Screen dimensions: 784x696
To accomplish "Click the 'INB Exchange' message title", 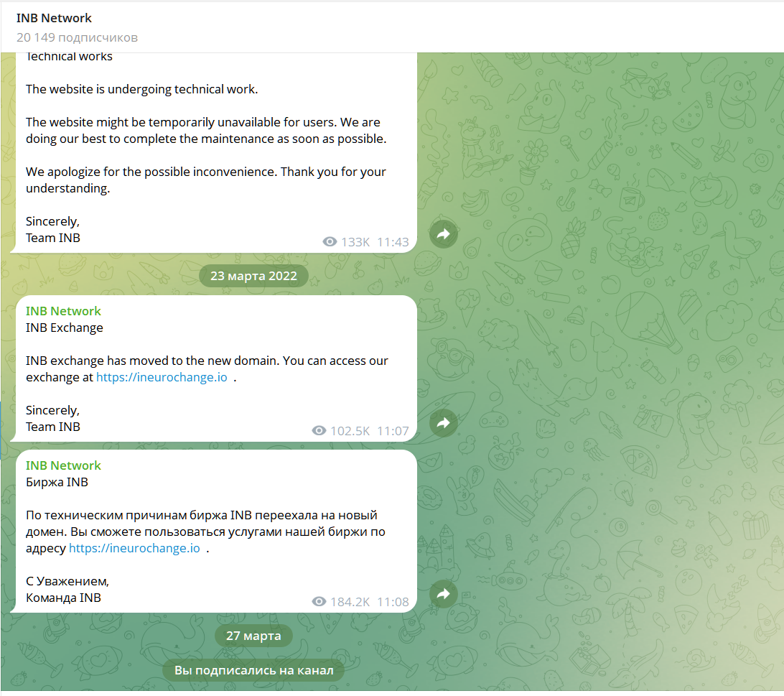I will coord(65,328).
